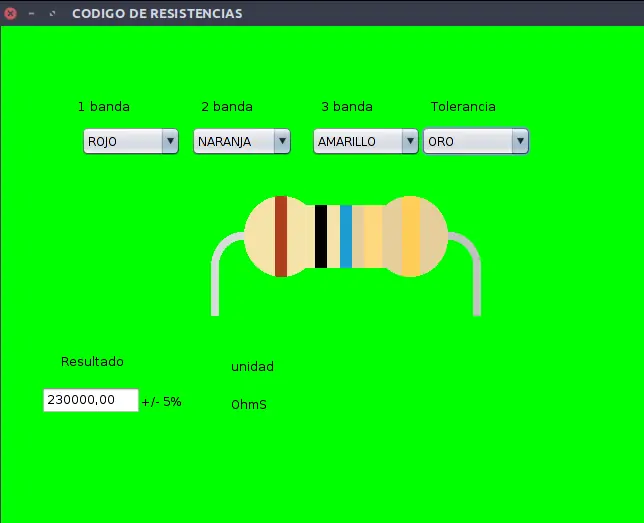
Task: Click the red-brown band on the resistor
Action: [281, 236]
